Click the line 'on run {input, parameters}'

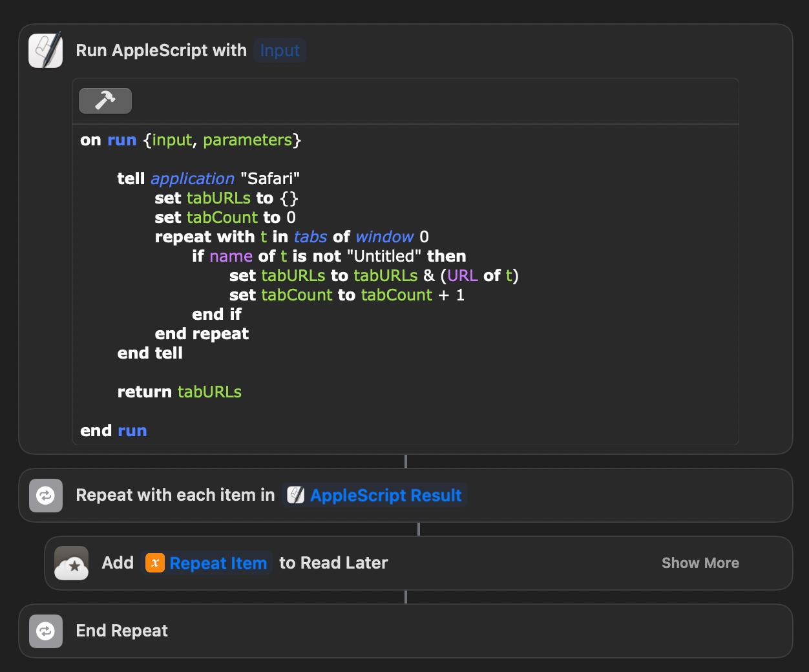click(x=191, y=140)
